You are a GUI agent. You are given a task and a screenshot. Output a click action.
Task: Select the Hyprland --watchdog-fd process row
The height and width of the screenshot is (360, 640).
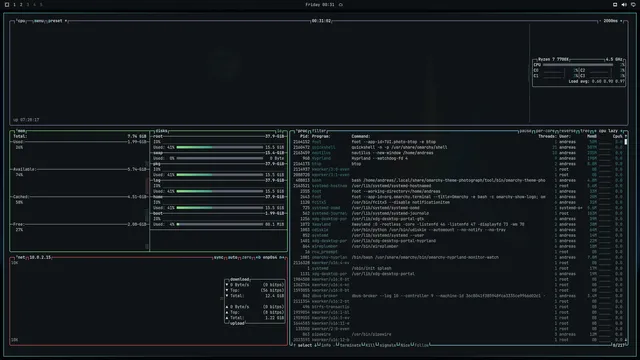(458, 158)
